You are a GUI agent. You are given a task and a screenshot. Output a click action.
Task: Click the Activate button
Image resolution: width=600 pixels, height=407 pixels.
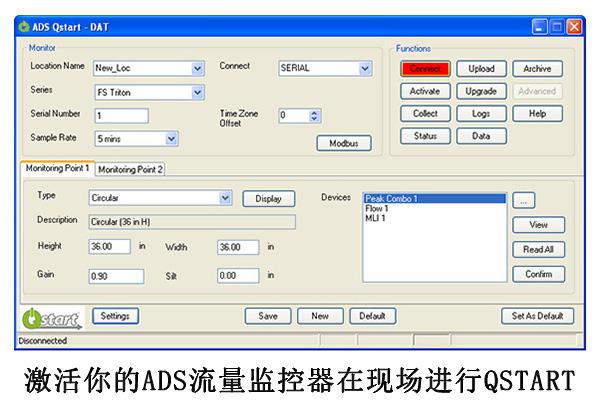(425, 91)
